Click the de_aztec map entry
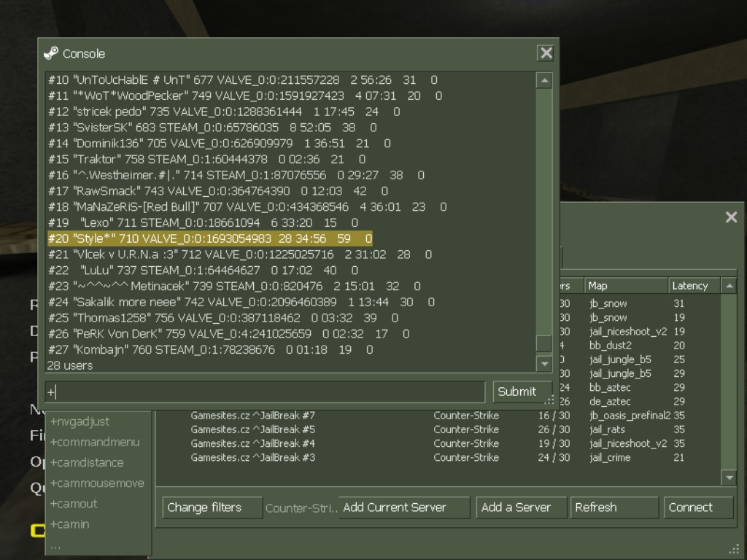This screenshot has width=747, height=560. point(610,402)
